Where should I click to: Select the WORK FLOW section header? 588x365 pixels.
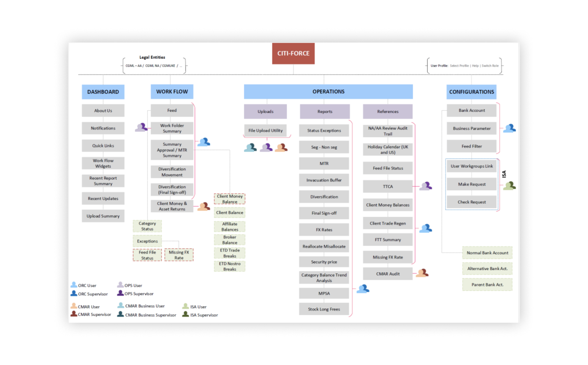coord(172,92)
